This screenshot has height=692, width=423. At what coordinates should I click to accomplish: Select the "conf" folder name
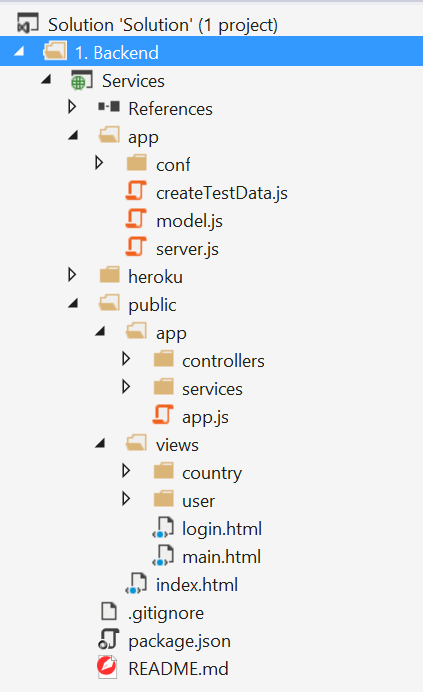173,165
